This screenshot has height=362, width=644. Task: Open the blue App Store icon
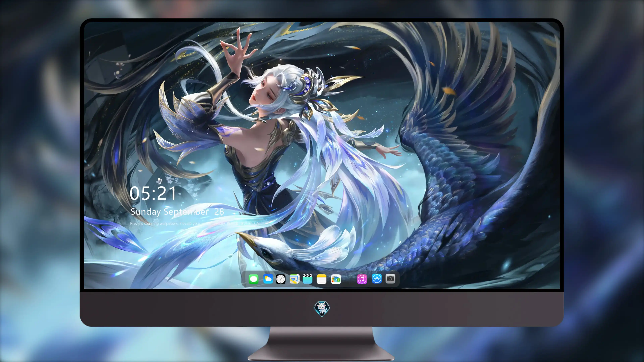[377, 279]
